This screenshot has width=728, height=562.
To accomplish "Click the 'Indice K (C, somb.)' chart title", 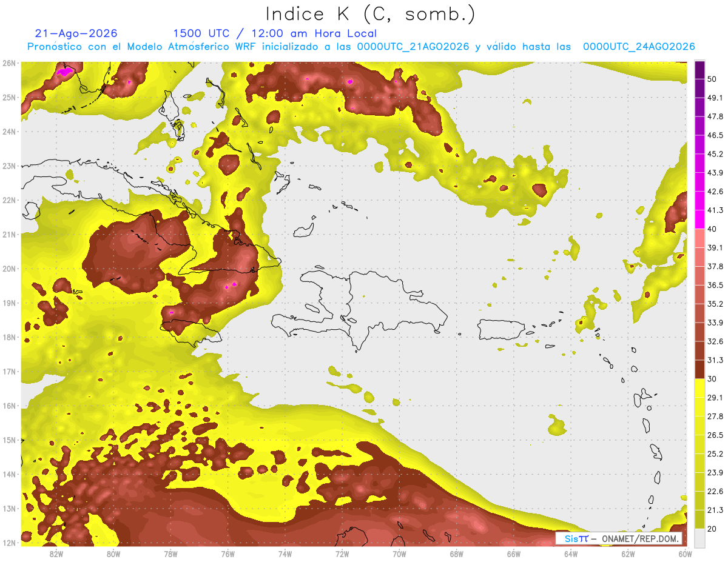I will point(370,13).
